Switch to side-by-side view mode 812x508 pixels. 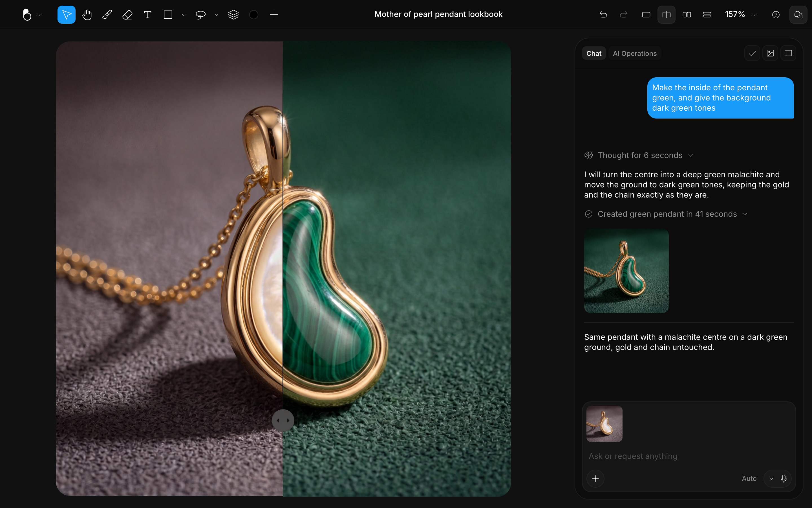(x=687, y=14)
